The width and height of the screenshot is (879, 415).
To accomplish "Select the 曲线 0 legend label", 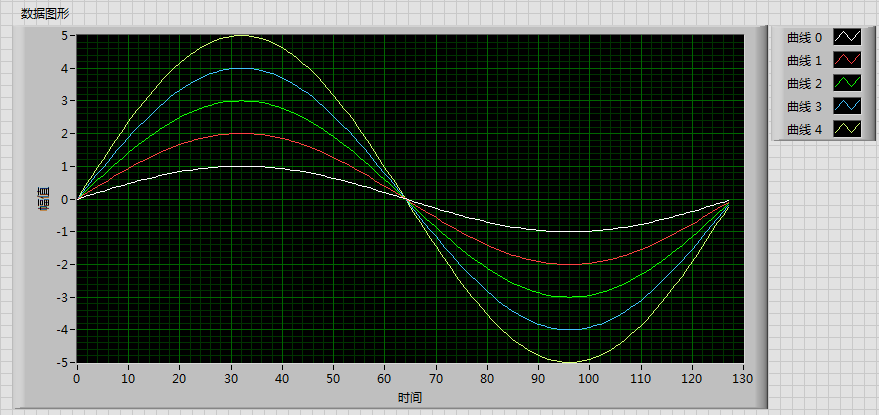I will tap(804, 38).
